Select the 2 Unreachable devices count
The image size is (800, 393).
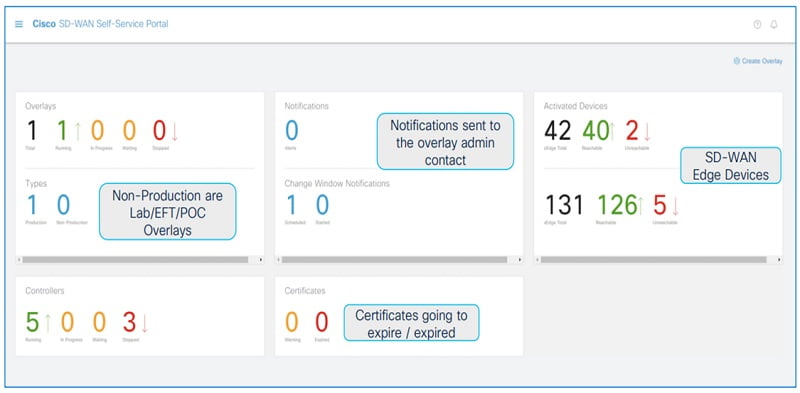633,131
